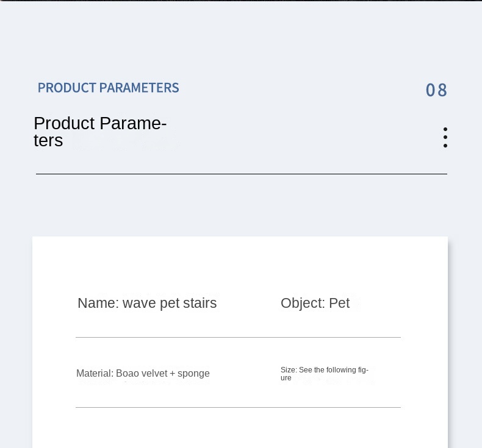Click the divider line below the Name row
Image resolution: width=482 pixels, height=448 pixels.
coord(238,337)
